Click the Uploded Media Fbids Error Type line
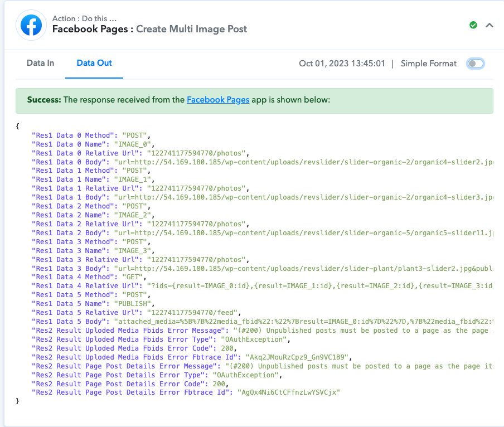 click(161, 339)
